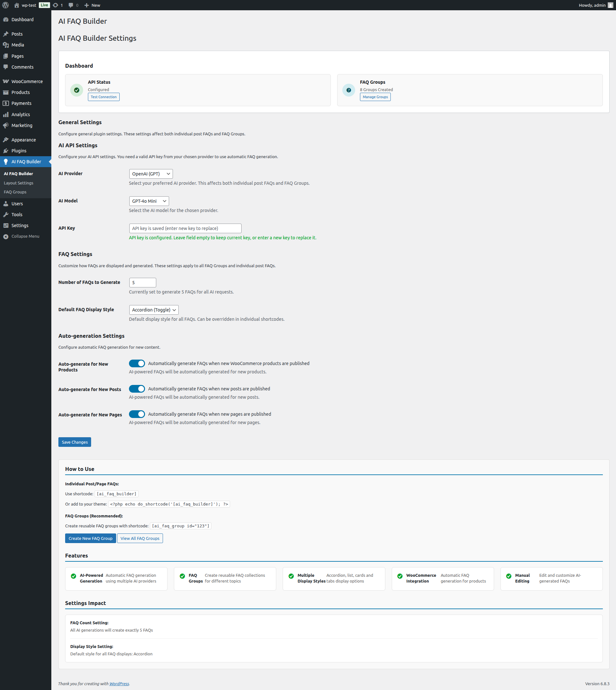Click the AI FAQ Builder lightbulb icon

coord(6,162)
